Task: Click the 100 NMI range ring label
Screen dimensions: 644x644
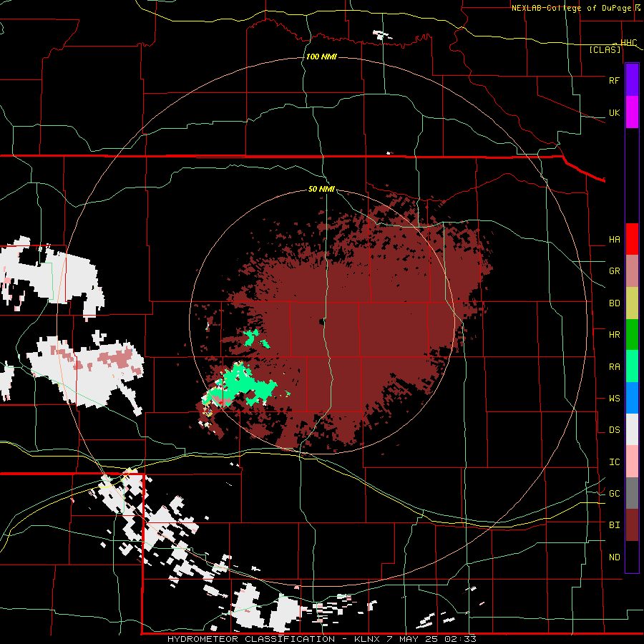Action: 321,57
